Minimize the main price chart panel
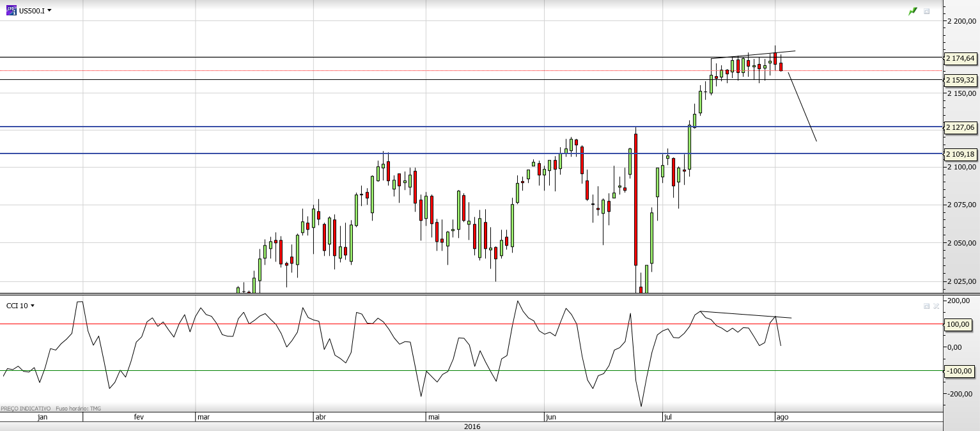Image resolution: width=980 pixels, height=431 pixels. (x=927, y=11)
